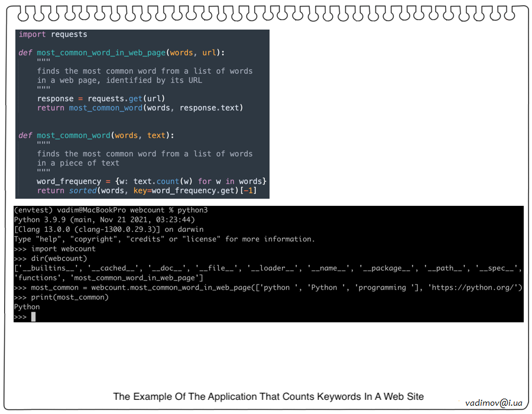Click the '(envtest) vadim@MacBookPro' shell prompt
The height and width of the screenshot is (414, 532).
71,210
